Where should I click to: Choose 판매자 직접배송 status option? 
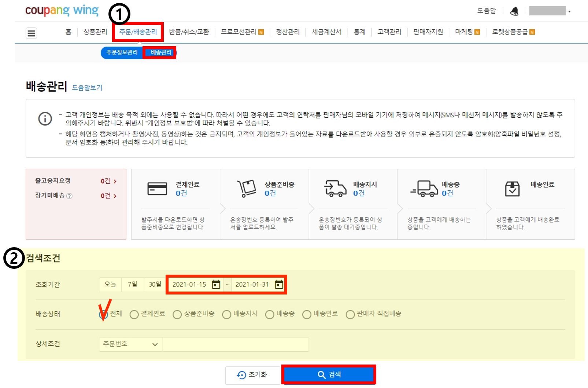[x=350, y=314]
